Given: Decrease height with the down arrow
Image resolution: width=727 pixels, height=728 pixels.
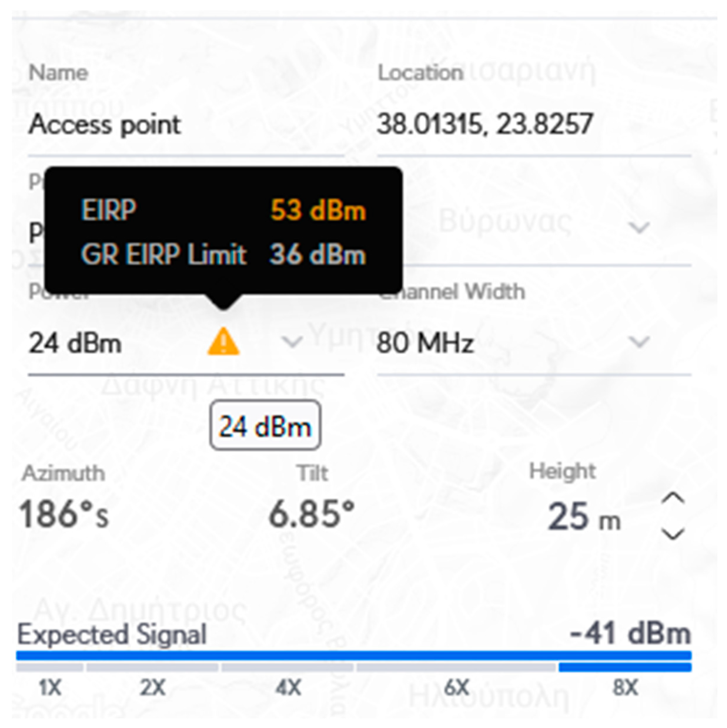Looking at the screenshot, I should pos(673,533).
